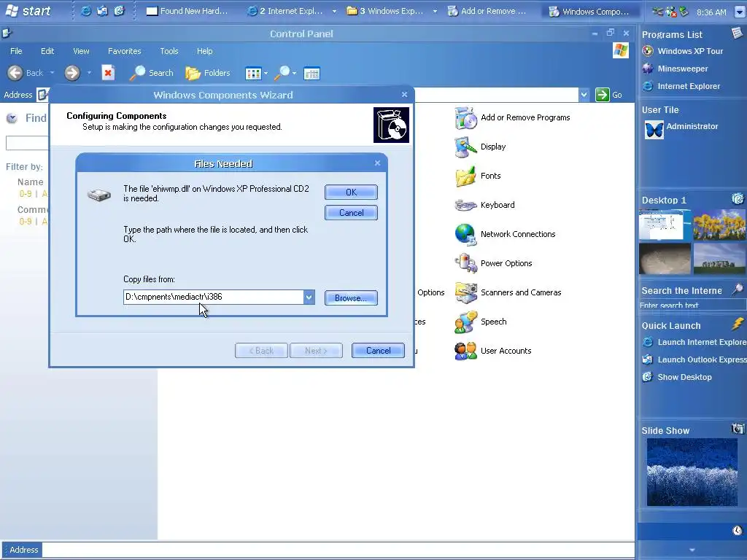Click Launch Outlook Express in Quick Launch

(694, 359)
